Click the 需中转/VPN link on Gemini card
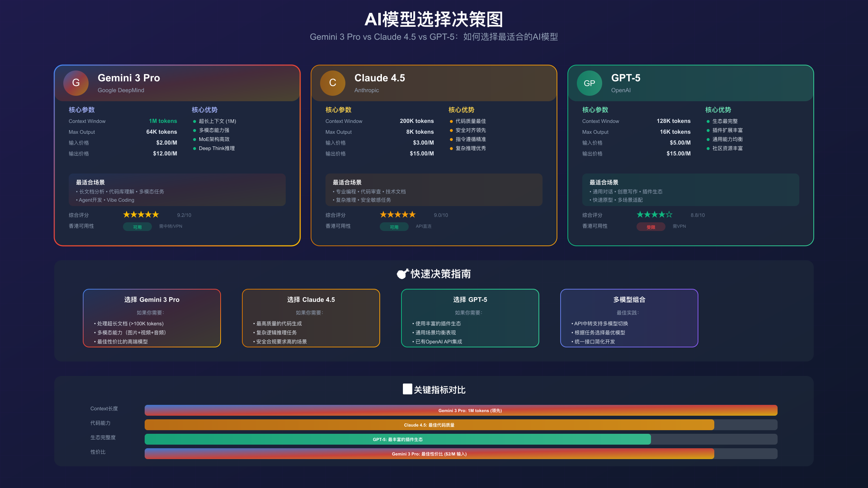 pos(170,226)
